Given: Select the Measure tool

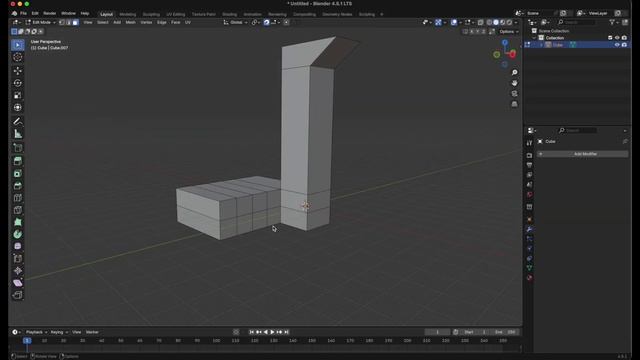Looking at the screenshot, I should click(18, 133).
